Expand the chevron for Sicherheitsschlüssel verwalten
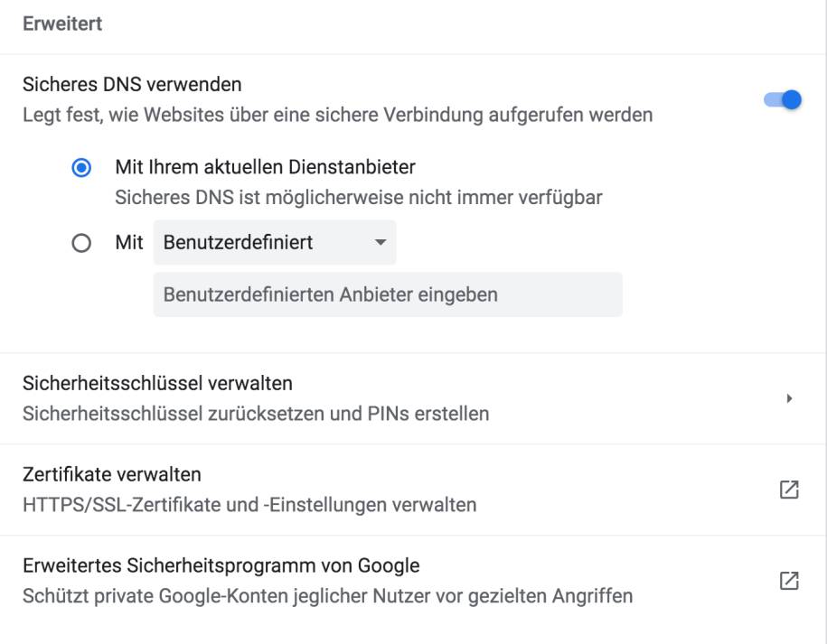The image size is (827, 644). click(789, 398)
